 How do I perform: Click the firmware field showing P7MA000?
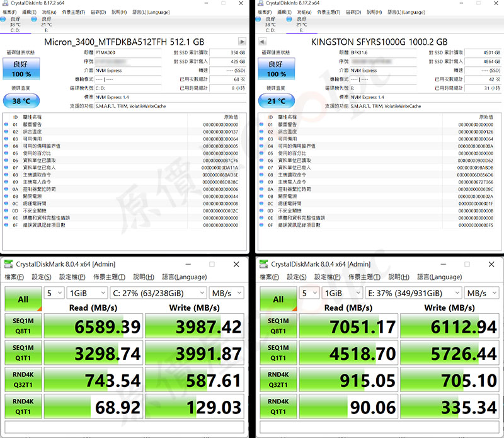point(128,53)
